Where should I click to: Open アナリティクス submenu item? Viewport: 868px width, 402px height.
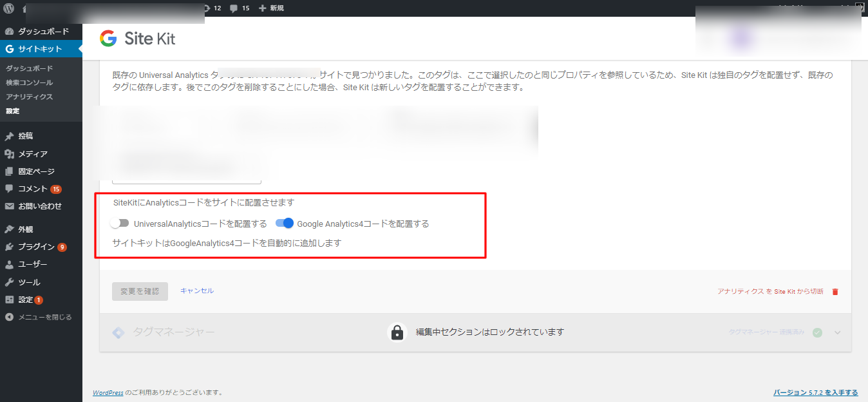(30, 97)
